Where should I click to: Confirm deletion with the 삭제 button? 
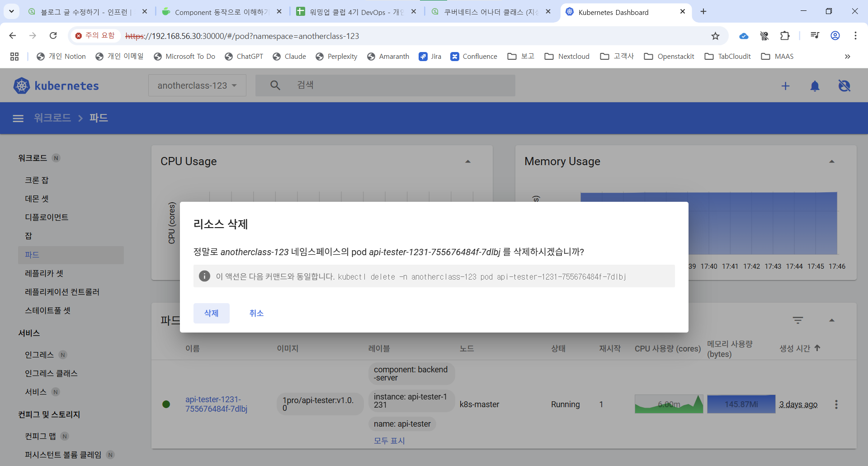click(211, 313)
